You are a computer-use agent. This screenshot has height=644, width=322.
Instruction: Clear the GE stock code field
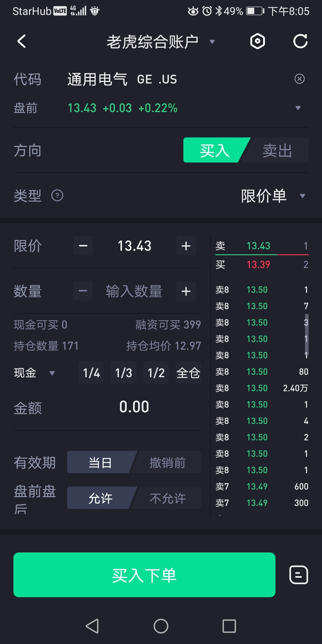coord(299,79)
